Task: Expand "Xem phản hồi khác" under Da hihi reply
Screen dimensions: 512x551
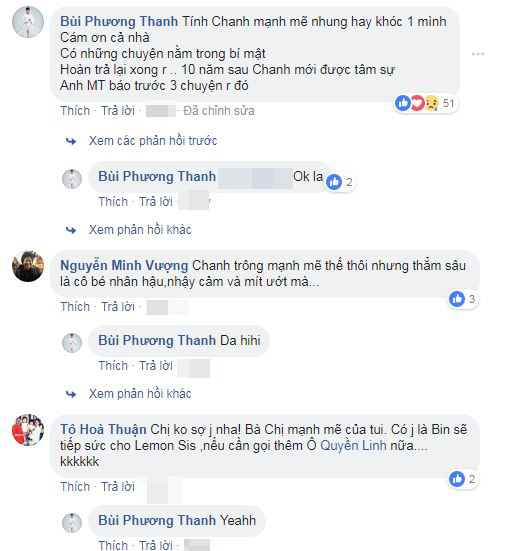Action: click(140, 394)
